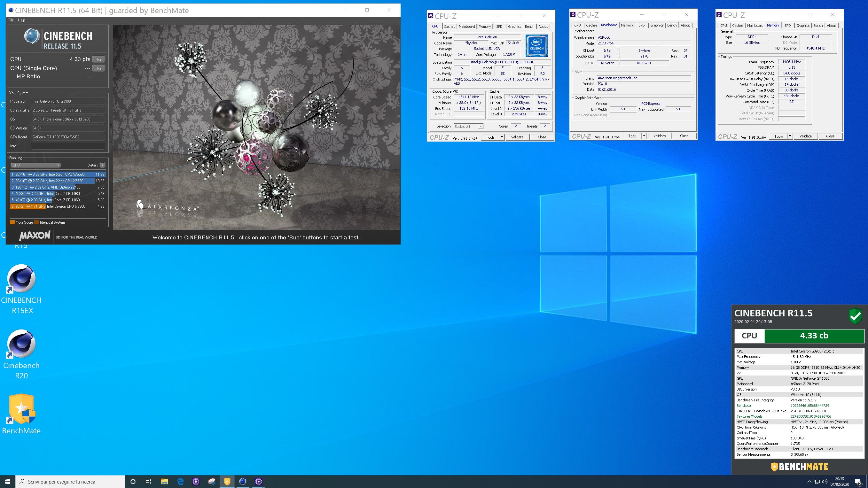The width and height of the screenshot is (868, 488).
Task: Click BenchMate green verification shield
Action: (x=855, y=317)
